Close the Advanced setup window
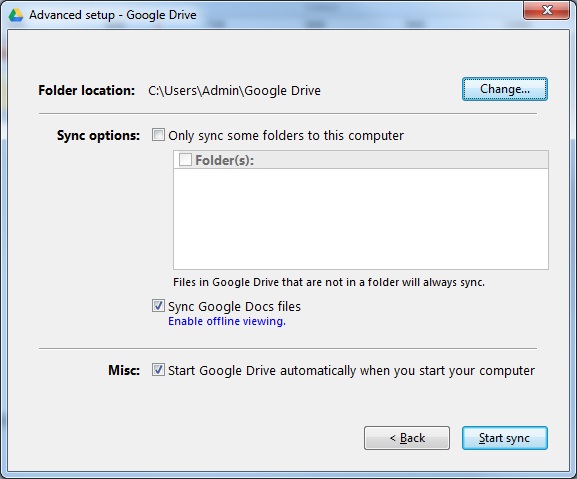This screenshot has width=577, height=479. coord(546,10)
